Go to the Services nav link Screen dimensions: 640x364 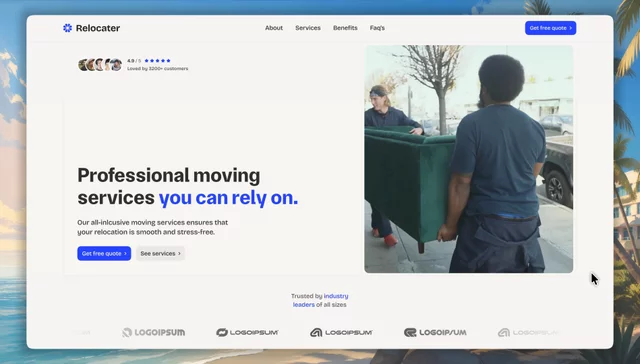pyautogui.click(x=308, y=28)
